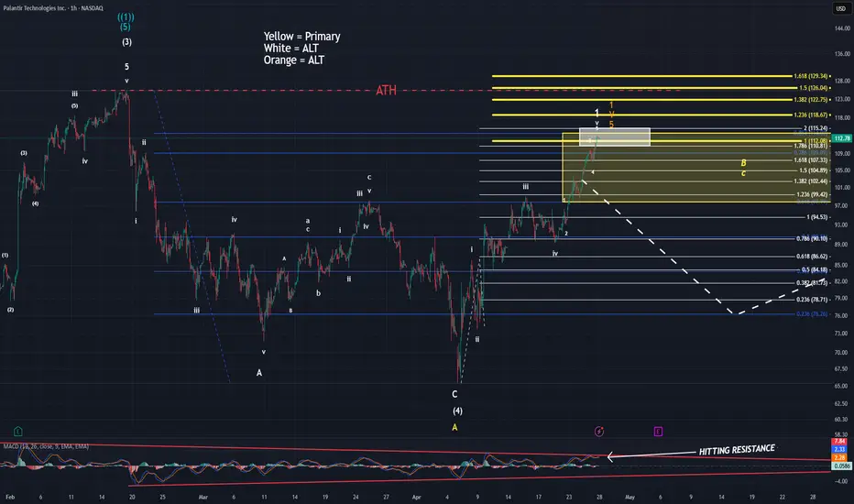Select the 0.618 (86.62) Fibonacci label
This screenshot has height=504, width=854.
[812, 257]
